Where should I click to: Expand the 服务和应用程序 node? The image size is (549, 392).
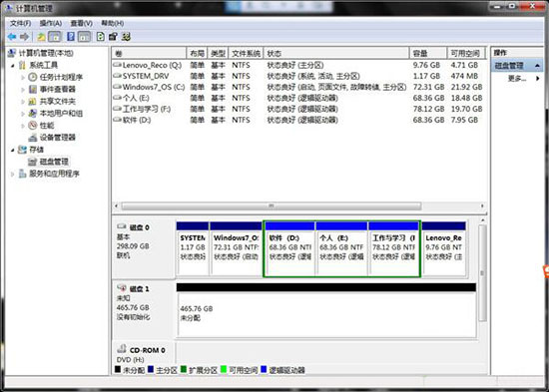tap(13, 174)
